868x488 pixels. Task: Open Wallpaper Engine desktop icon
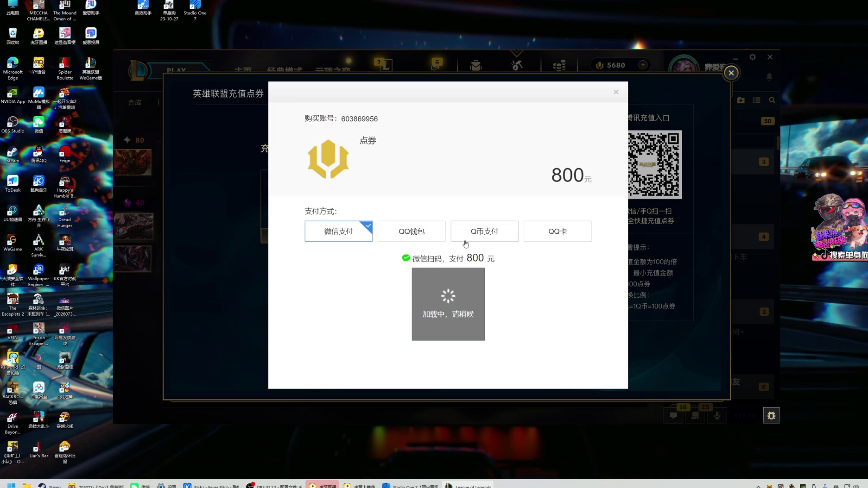tap(39, 275)
